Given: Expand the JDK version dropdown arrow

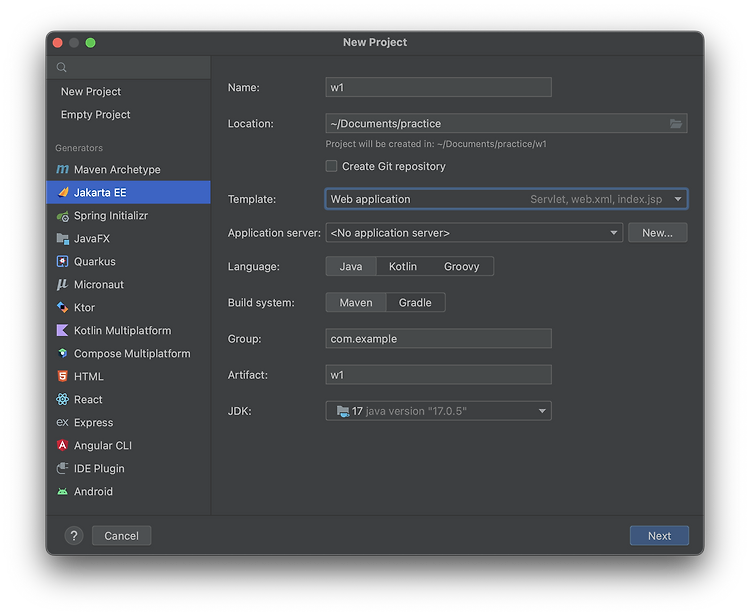Looking at the screenshot, I should 542,411.
